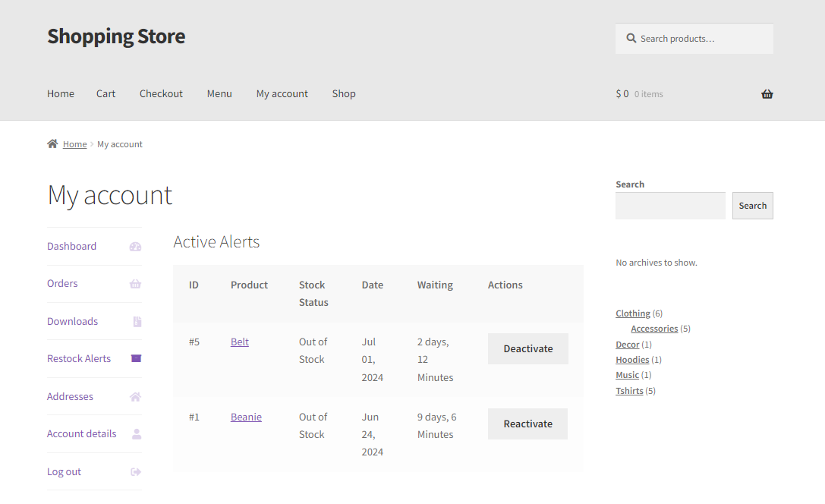Click the Restock Alerts envelope icon
The width and height of the screenshot is (825, 504).
[136, 358]
